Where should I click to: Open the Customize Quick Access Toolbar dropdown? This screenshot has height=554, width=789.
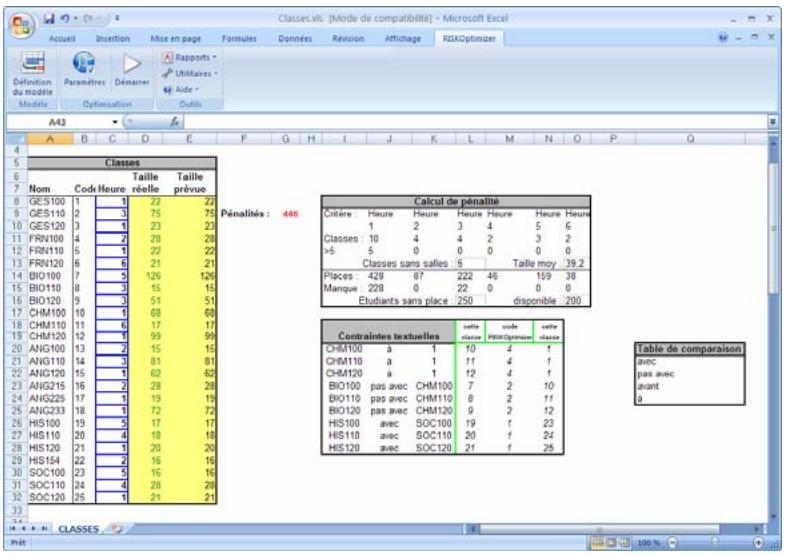point(117,19)
